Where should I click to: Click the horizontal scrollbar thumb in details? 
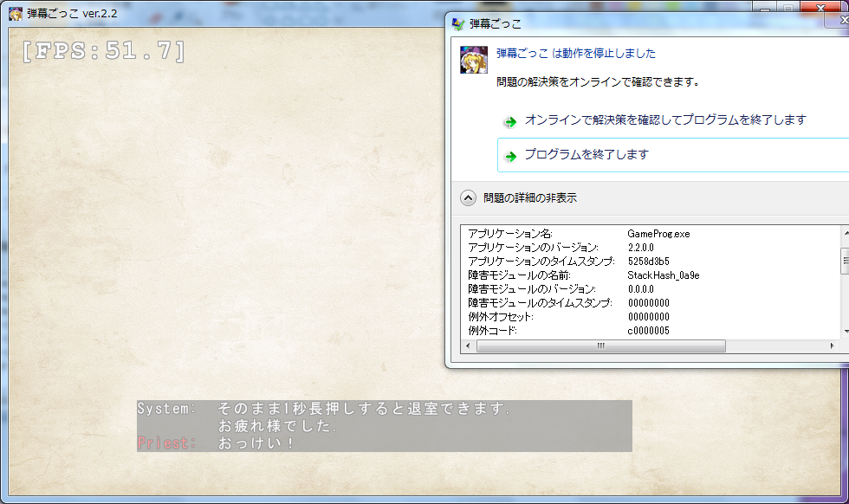click(600, 346)
